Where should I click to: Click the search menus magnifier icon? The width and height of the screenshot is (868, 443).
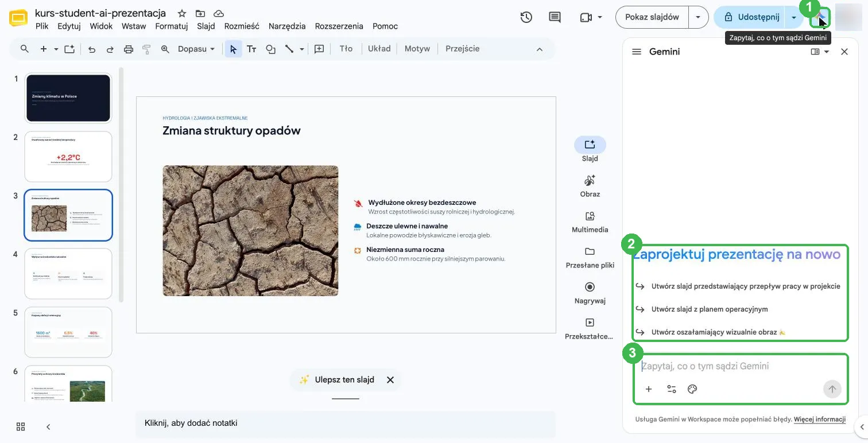pos(24,49)
